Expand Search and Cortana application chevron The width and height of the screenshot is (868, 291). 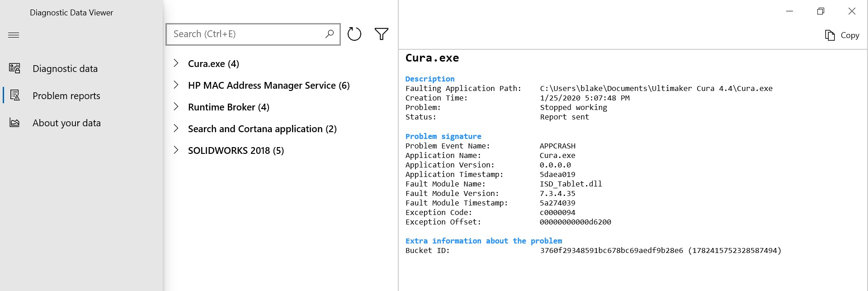coord(176,129)
